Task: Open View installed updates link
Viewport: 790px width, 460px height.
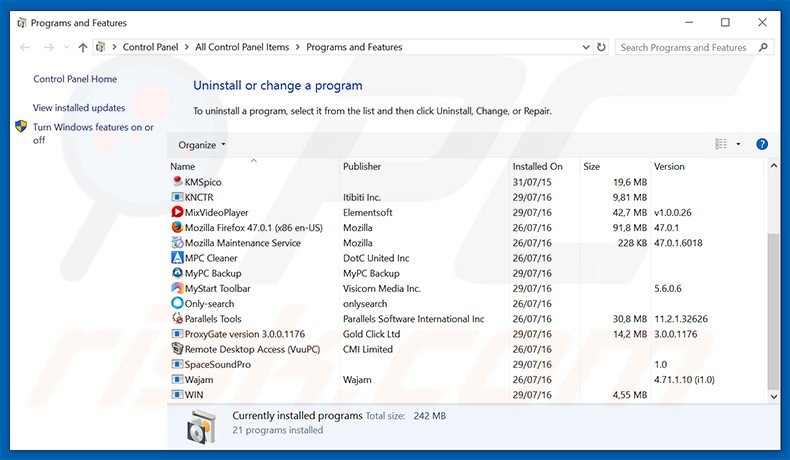Action: pos(79,107)
